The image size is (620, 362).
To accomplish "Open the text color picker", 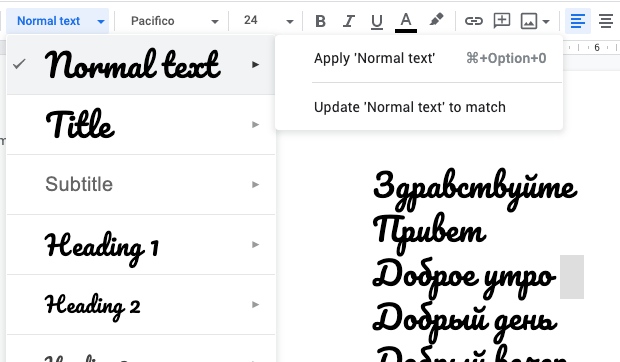I will coord(406,22).
